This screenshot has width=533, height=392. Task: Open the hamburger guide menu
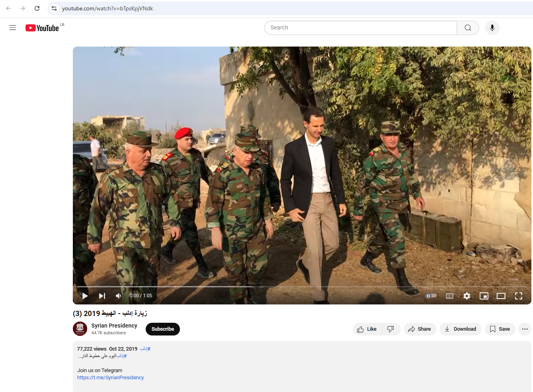(13, 28)
